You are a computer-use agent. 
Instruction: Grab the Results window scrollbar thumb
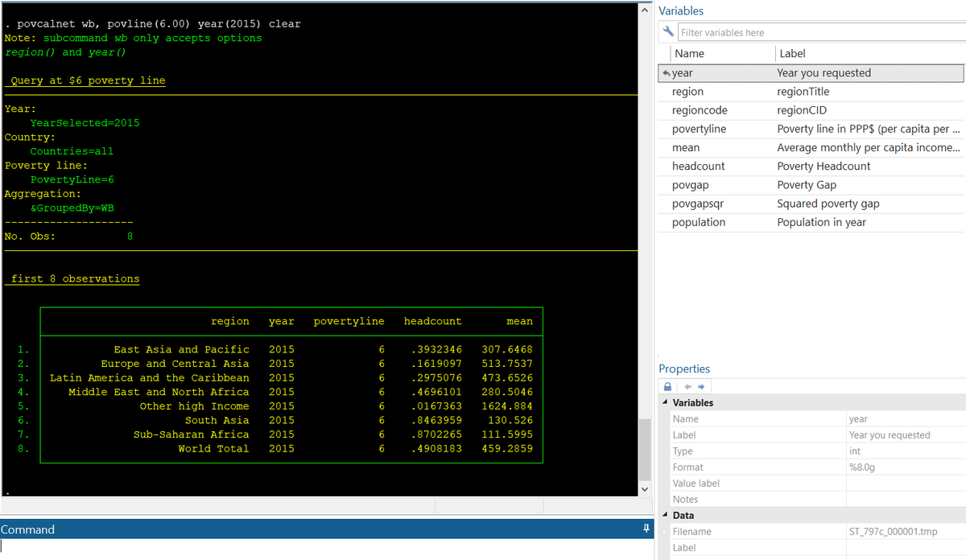tap(644, 449)
